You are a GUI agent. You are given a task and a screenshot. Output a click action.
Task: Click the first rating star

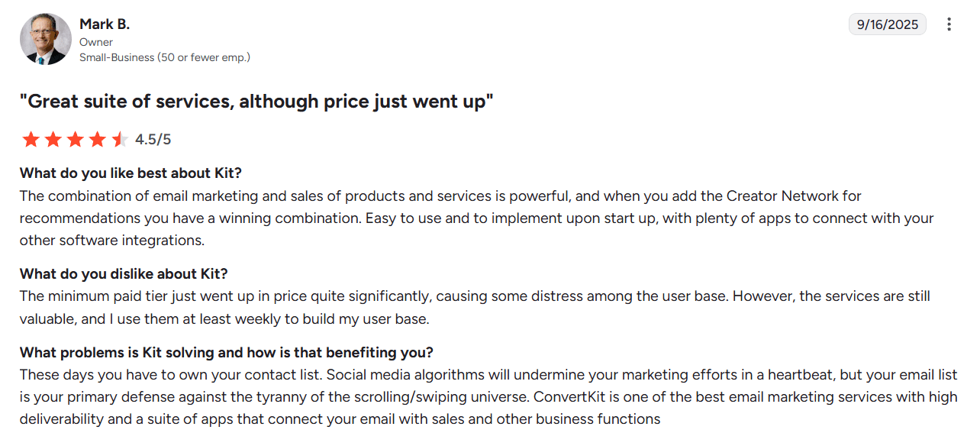tap(31, 139)
